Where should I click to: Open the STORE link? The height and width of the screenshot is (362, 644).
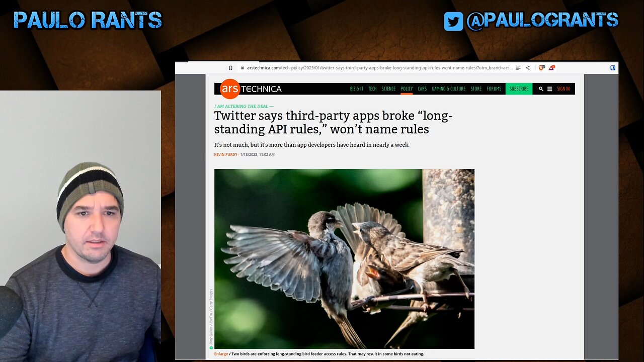pyautogui.click(x=476, y=89)
